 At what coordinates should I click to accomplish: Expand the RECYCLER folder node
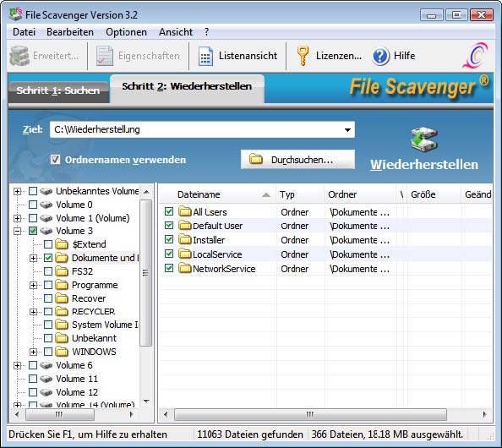[33, 312]
